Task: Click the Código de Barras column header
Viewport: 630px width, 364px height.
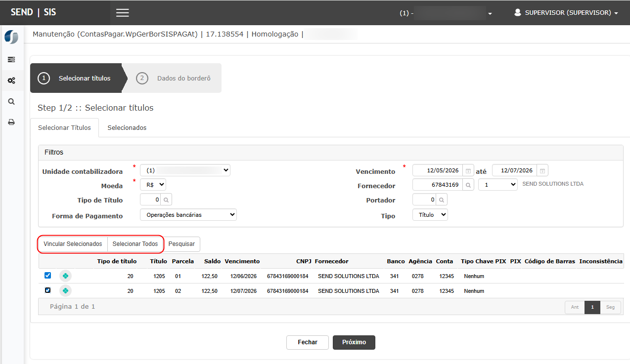Action: [x=550, y=261]
